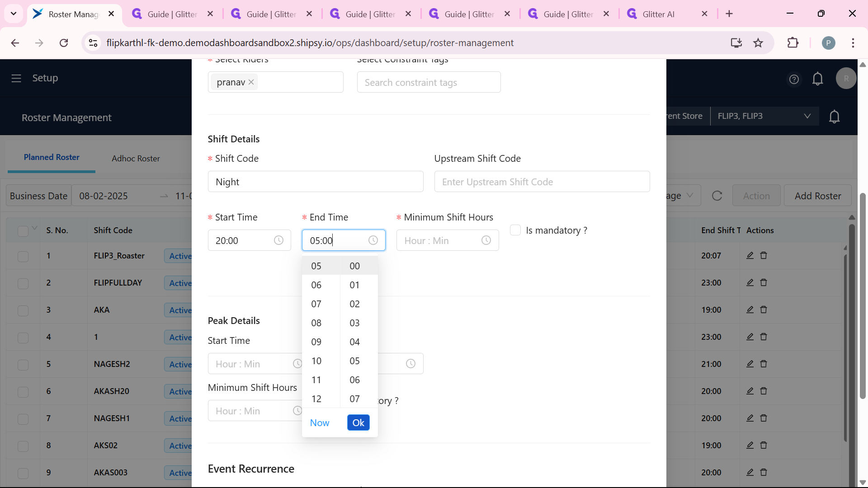868x488 pixels.
Task: Open Chrome tab search dropdown arrow
Action: [14, 14]
